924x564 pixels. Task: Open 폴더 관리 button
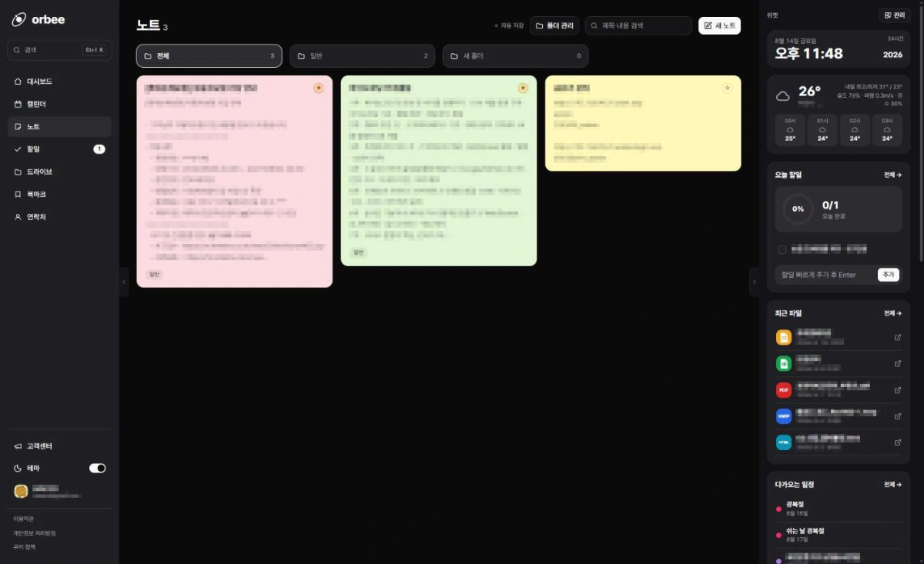[x=554, y=25]
